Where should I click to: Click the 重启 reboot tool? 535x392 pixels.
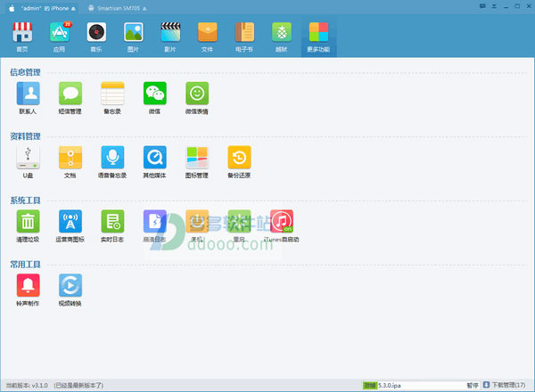coord(240,226)
